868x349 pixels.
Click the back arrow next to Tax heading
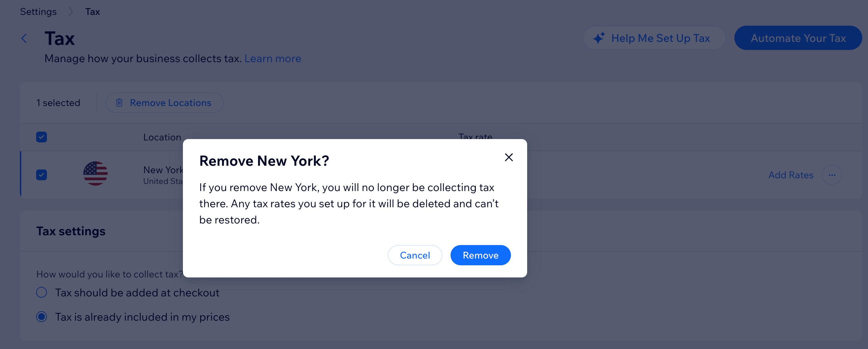coord(24,38)
